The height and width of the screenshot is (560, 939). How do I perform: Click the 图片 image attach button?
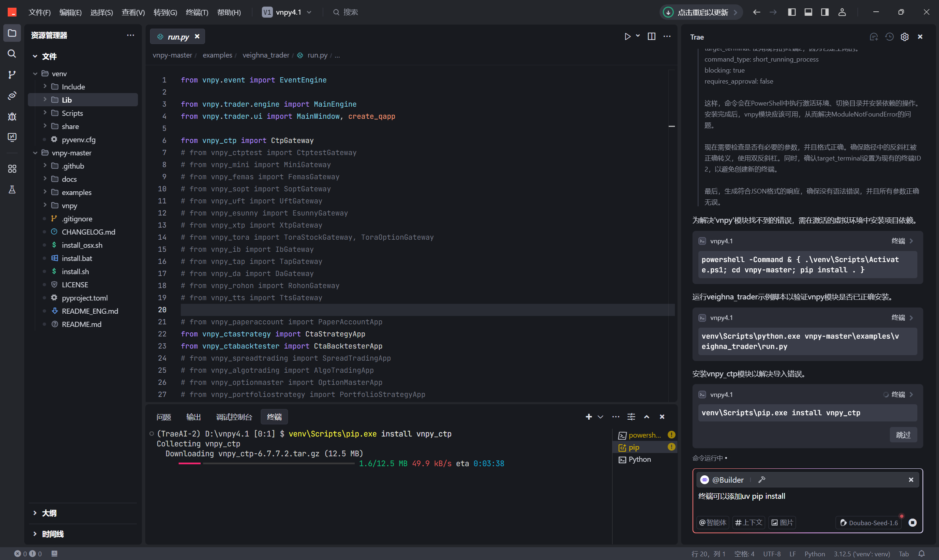[782, 523]
